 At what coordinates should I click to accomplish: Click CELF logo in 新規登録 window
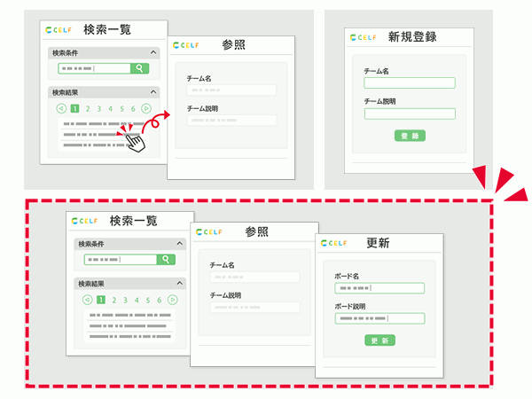tap(363, 37)
